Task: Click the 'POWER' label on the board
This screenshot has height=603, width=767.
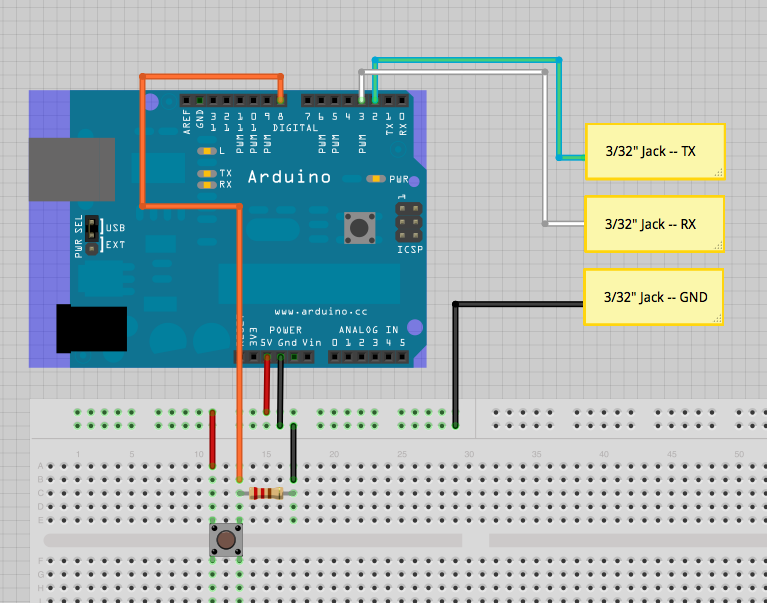Action: pyautogui.click(x=286, y=330)
